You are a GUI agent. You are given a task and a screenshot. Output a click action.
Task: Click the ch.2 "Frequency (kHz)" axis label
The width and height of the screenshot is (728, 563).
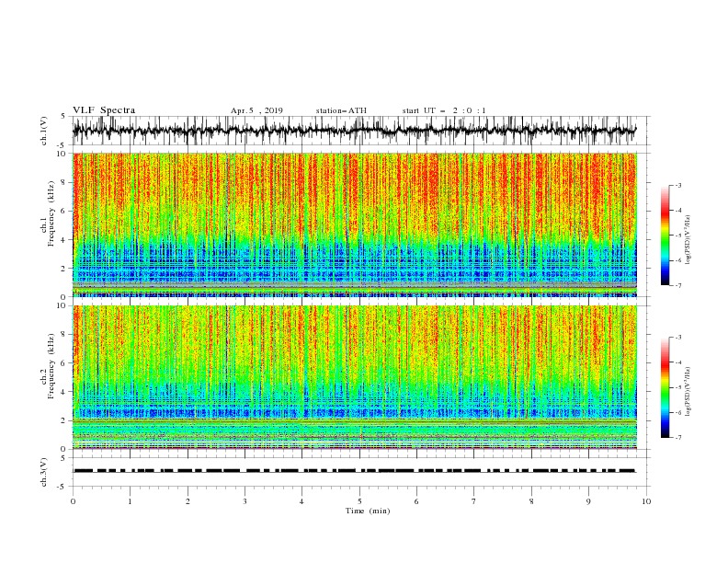(51, 366)
